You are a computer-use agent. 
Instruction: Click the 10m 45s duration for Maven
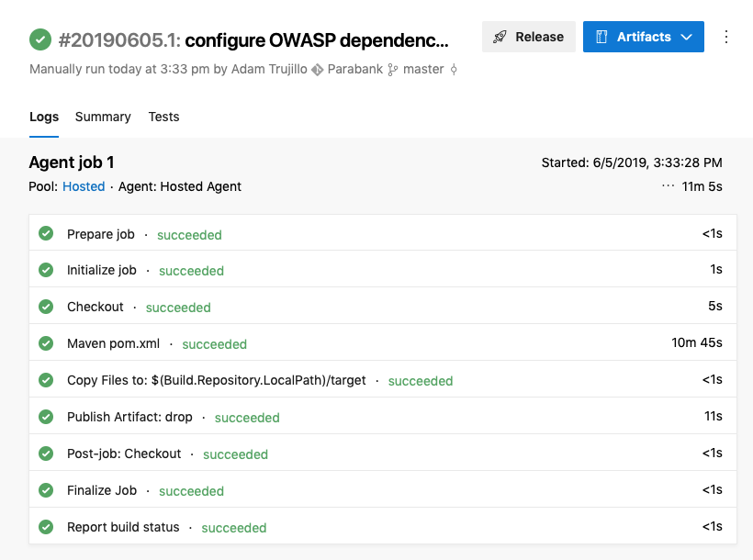[696, 342]
